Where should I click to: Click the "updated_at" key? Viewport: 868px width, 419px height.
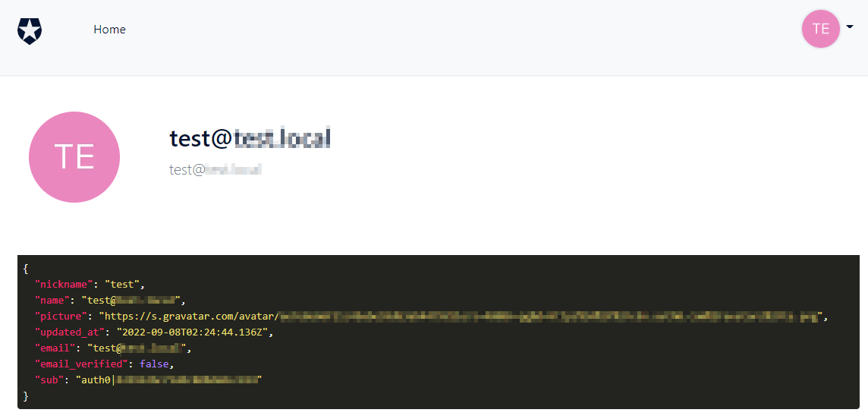coord(69,332)
